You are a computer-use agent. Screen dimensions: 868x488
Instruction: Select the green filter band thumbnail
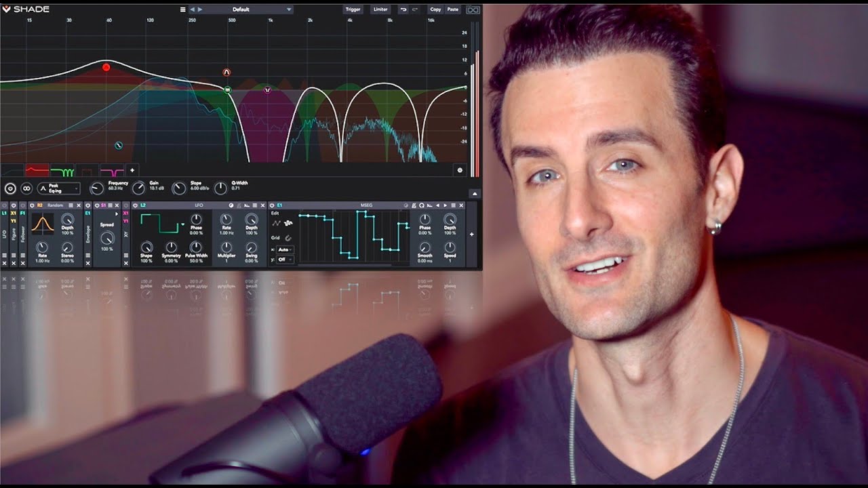click(62, 170)
